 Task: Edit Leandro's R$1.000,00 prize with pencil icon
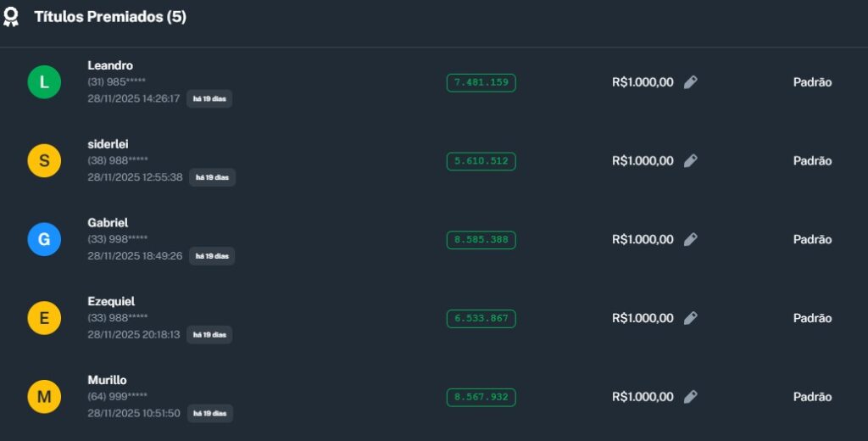coord(690,82)
